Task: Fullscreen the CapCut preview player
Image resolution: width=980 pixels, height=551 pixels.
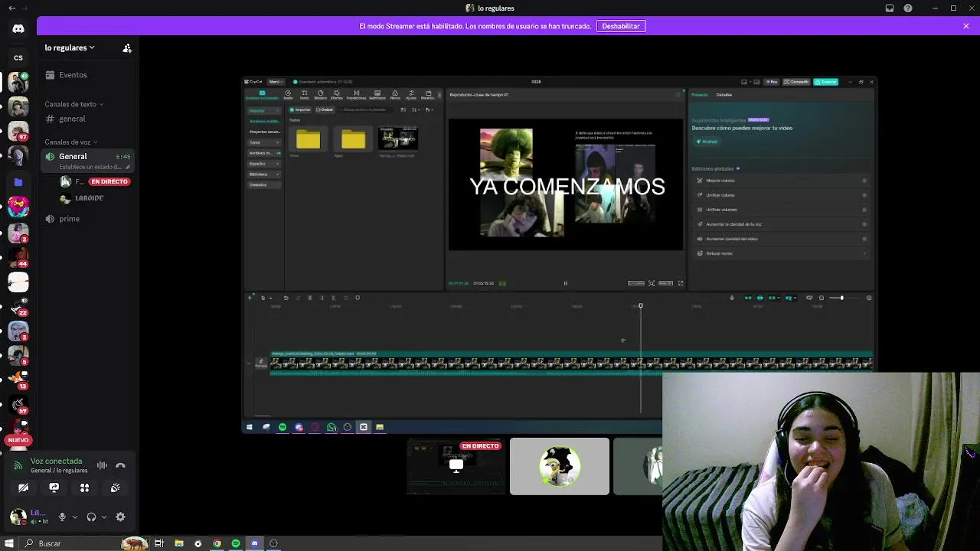Action: (x=680, y=283)
